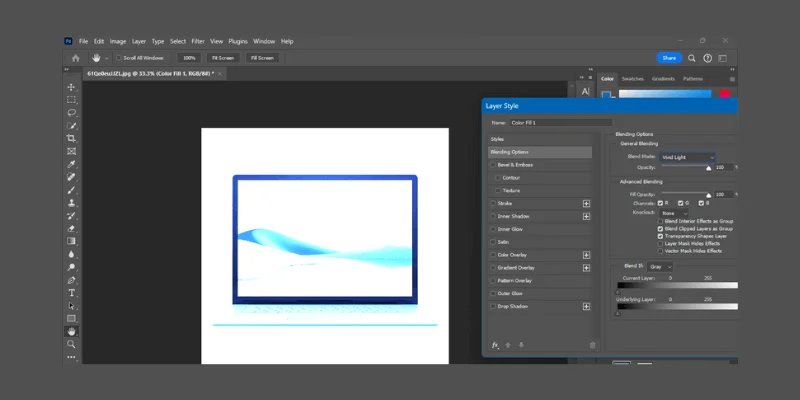Open the Search magnifier icon
Image resolution: width=800 pixels, height=400 pixels.
point(692,58)
